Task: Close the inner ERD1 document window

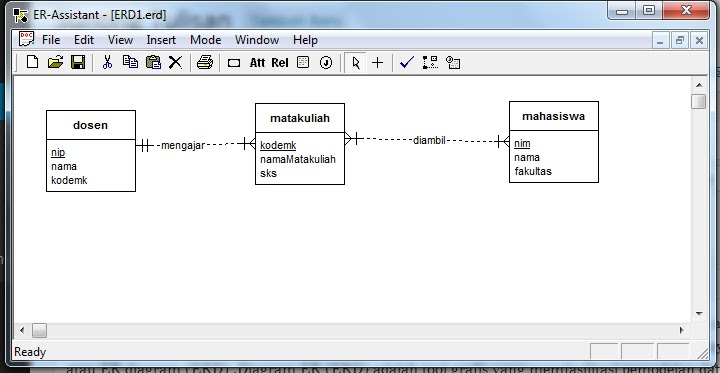Action: tap(699, 41)
